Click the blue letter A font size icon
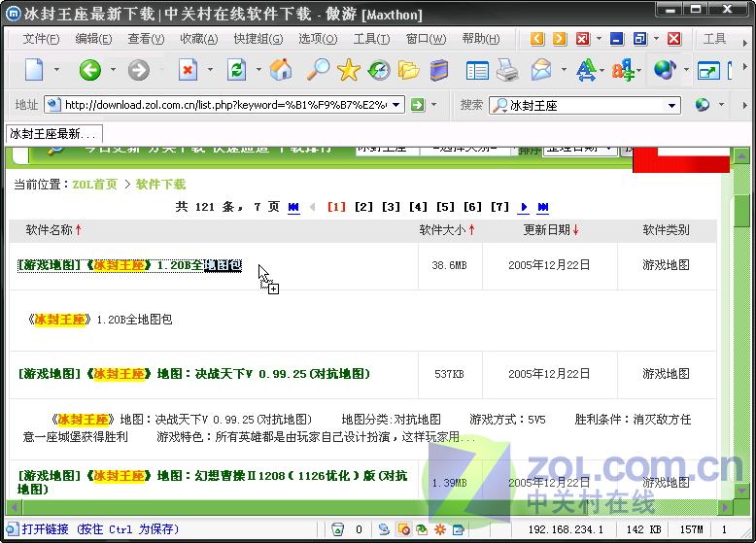Image resolution: width=756 pixels, height=543 pixels. pyautogui.click(x=586, y=70)
